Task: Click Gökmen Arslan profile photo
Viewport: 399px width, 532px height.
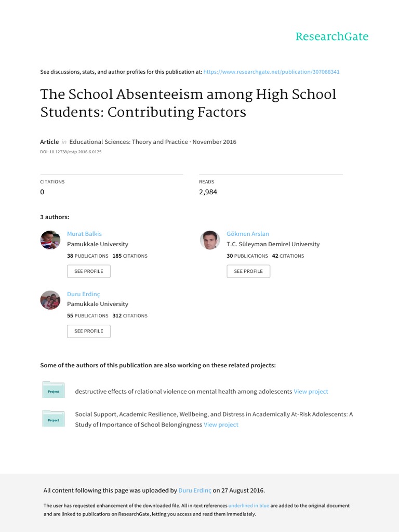Action: (x=210, y=240)
